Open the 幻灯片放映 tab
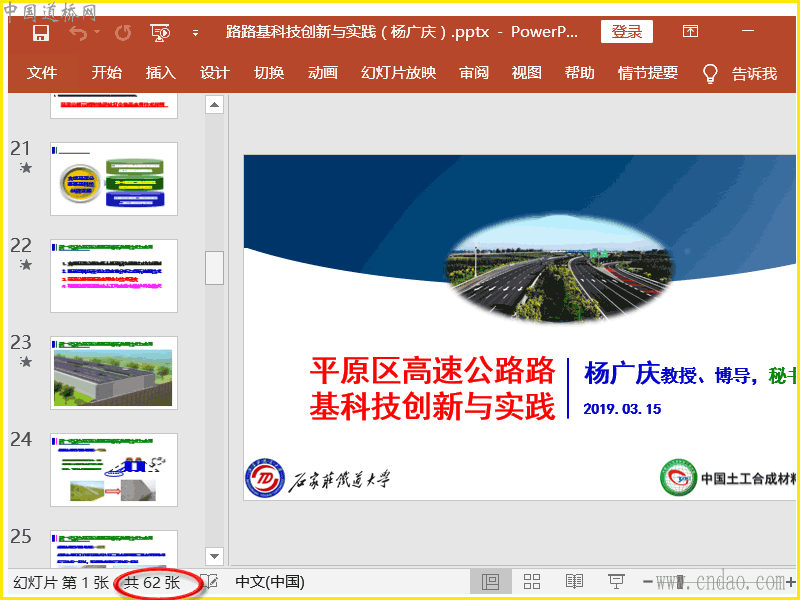The width and height of the screenshot is (800, 600). pos(398,73)
